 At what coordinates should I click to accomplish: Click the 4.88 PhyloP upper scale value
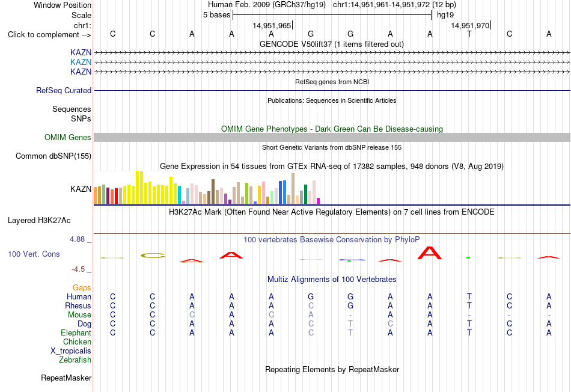coord(77,239)
